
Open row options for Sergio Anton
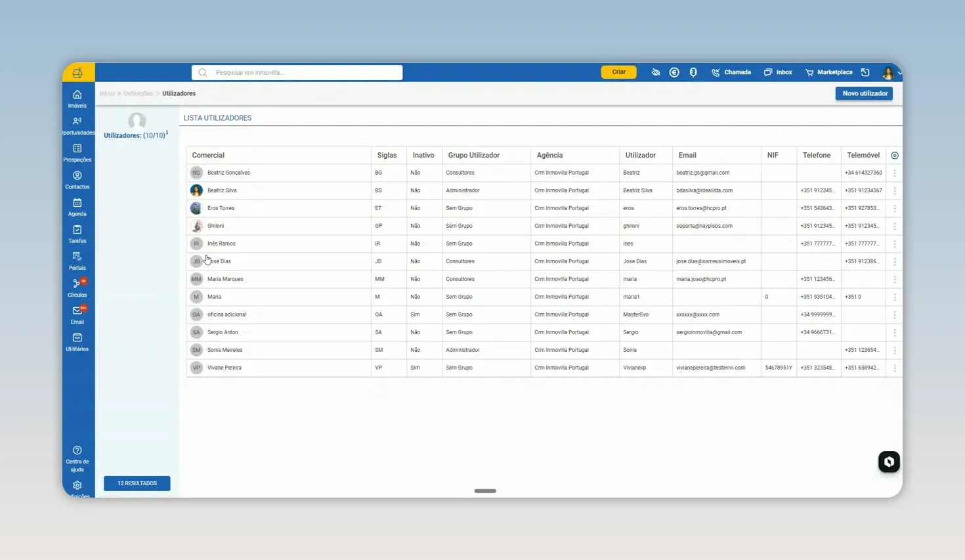point(895,333)
